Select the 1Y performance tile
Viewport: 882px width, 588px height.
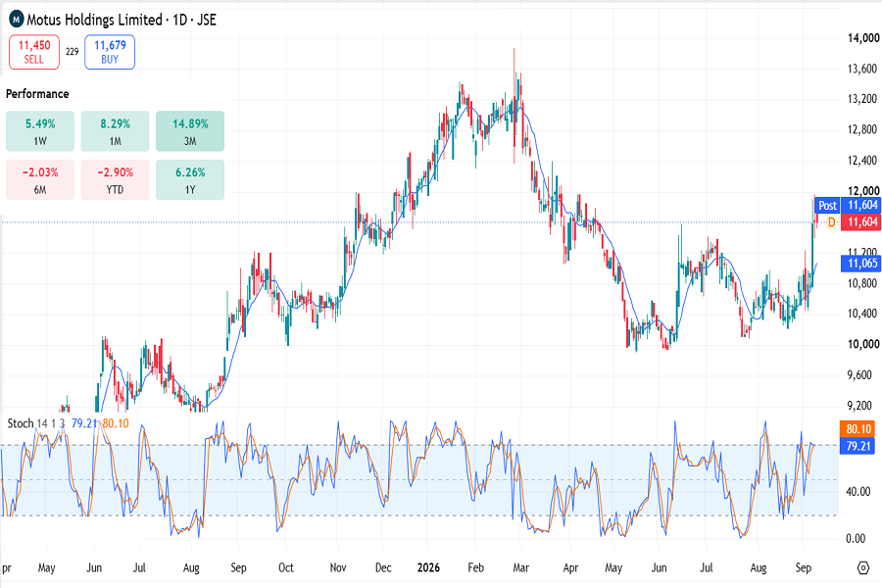click(190, 179)
